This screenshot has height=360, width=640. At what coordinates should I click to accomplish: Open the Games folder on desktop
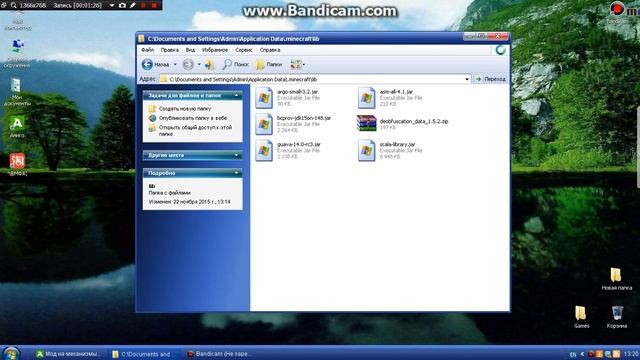click(581, 313)
